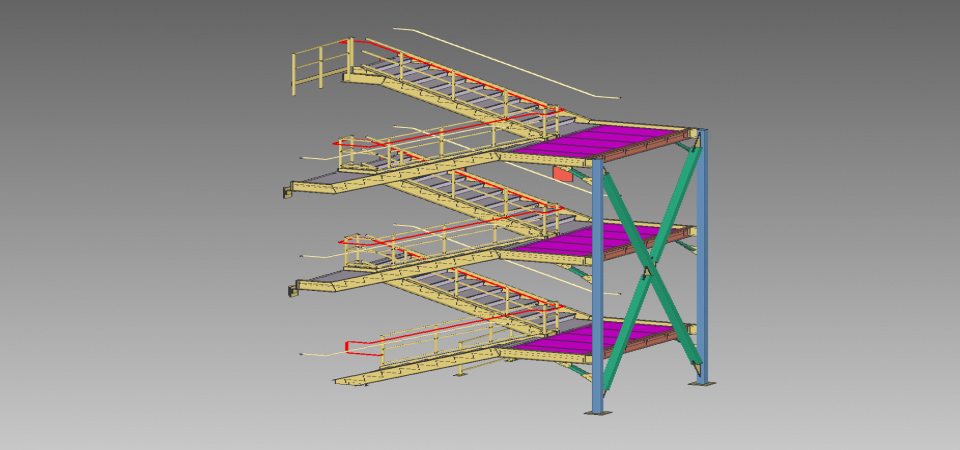Click the small red plate under the top platform

pyautogui.click(x=563, y=174)
